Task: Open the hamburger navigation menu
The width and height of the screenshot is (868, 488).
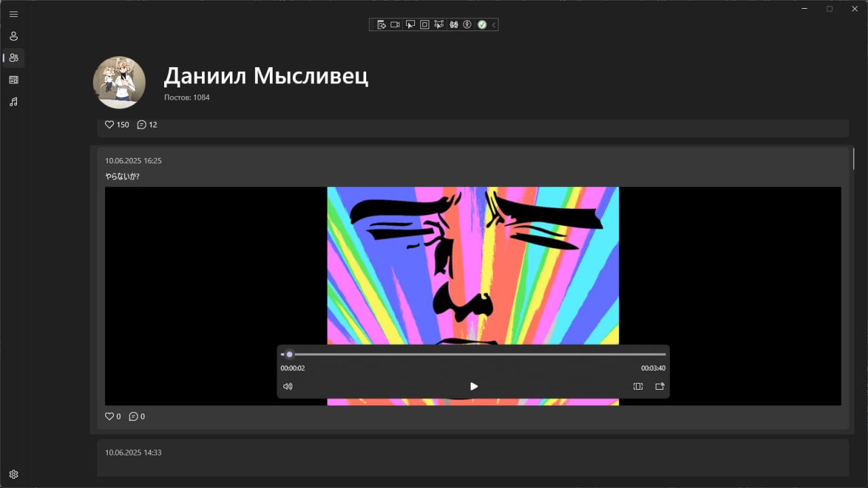Action: (x=14, y=14)
